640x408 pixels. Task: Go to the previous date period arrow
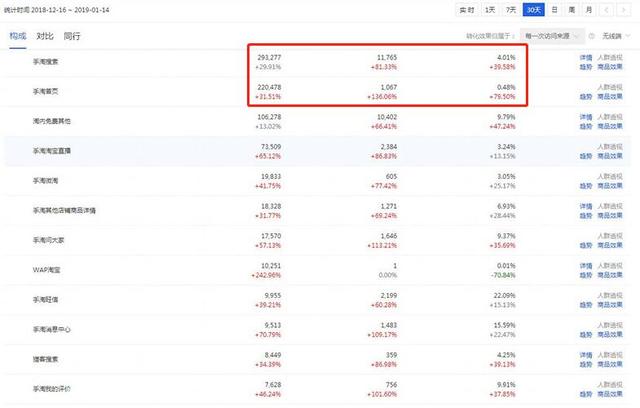click(x=606, y=10)
